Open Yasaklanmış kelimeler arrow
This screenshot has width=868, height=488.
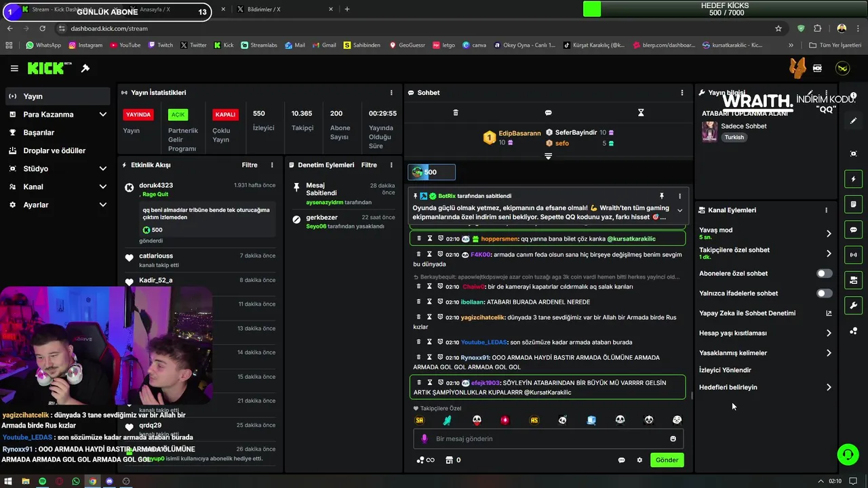click(829, 352)
